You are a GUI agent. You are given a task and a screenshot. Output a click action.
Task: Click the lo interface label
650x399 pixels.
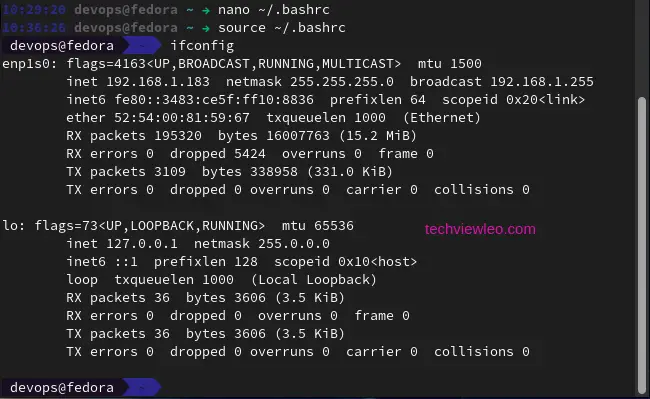click(x=10, y=226)
